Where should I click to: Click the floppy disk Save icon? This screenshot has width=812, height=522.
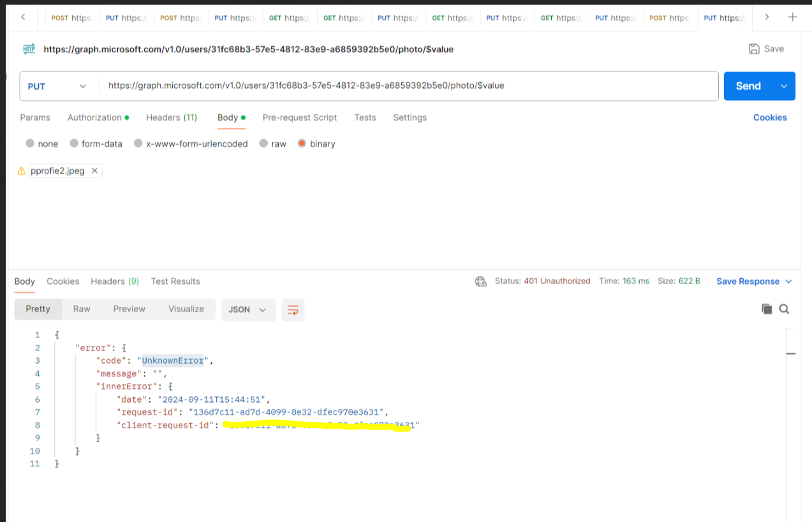pos(754,48)
